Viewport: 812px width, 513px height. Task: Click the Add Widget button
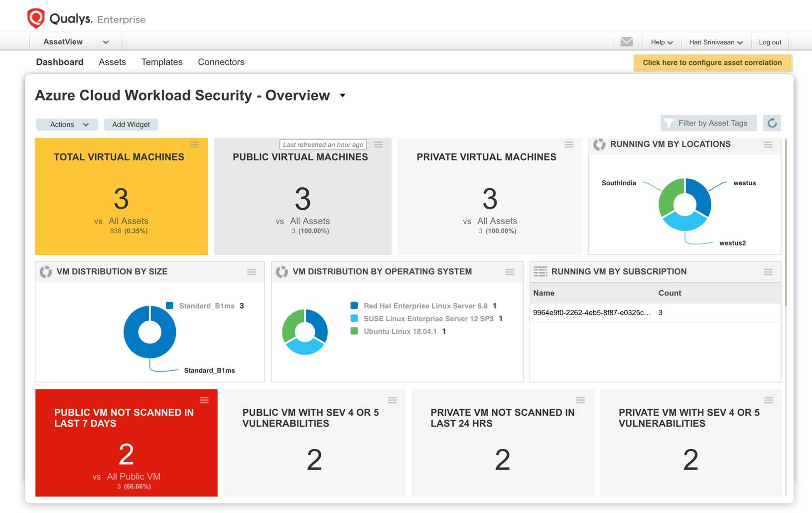131,124
